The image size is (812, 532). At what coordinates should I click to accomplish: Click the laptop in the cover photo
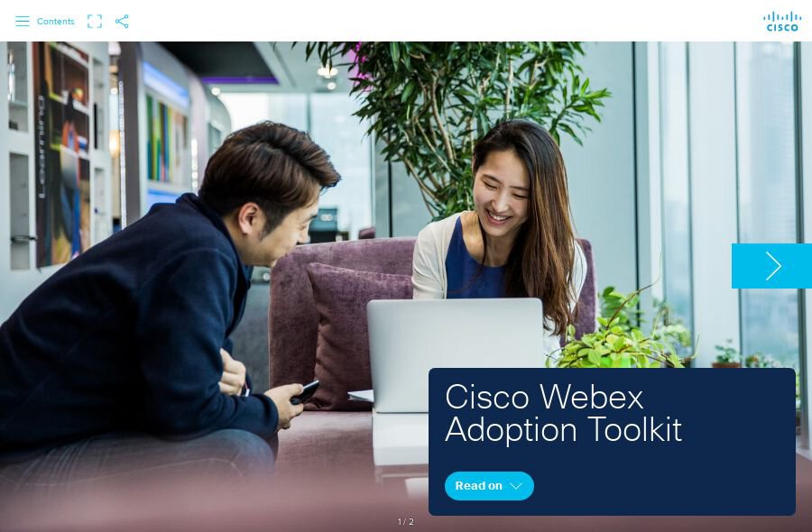[455, 354]
